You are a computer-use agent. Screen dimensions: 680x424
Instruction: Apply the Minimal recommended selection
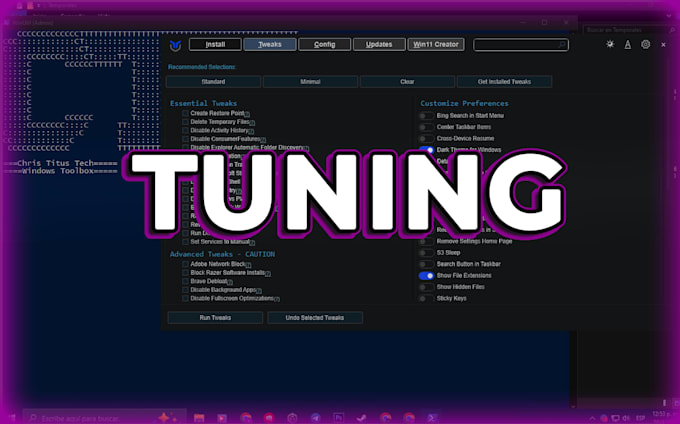pyautogui.click(x=310, y=82)
